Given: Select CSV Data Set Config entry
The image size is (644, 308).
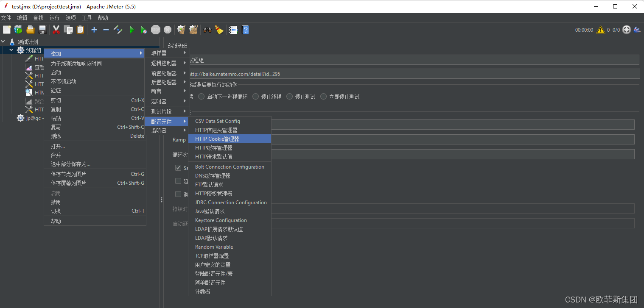Looking at the screenshot, I should pyautogui.click(x=230, y=121).
